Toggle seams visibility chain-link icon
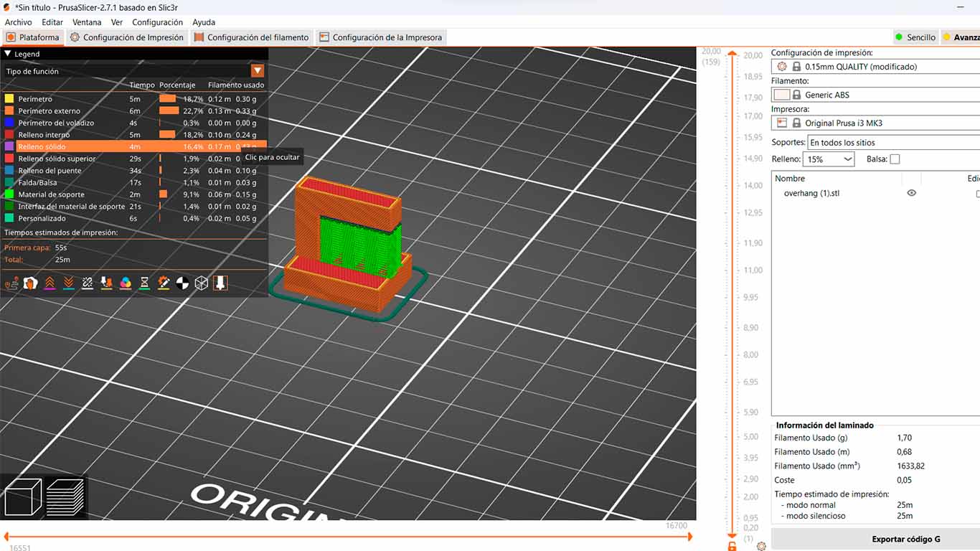The height and width of the screenshot is (551, 980). (x=88, y=283)
